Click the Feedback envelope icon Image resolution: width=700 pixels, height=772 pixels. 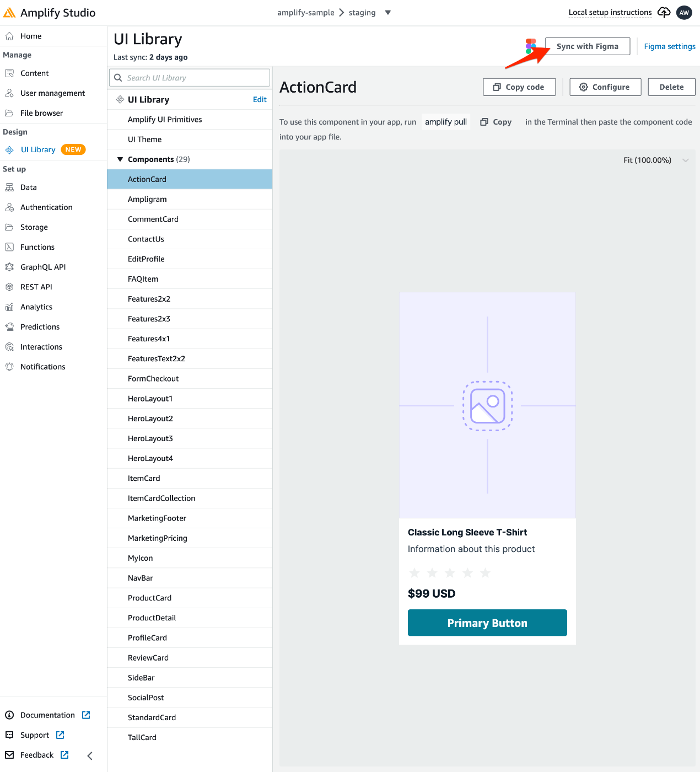9,755
